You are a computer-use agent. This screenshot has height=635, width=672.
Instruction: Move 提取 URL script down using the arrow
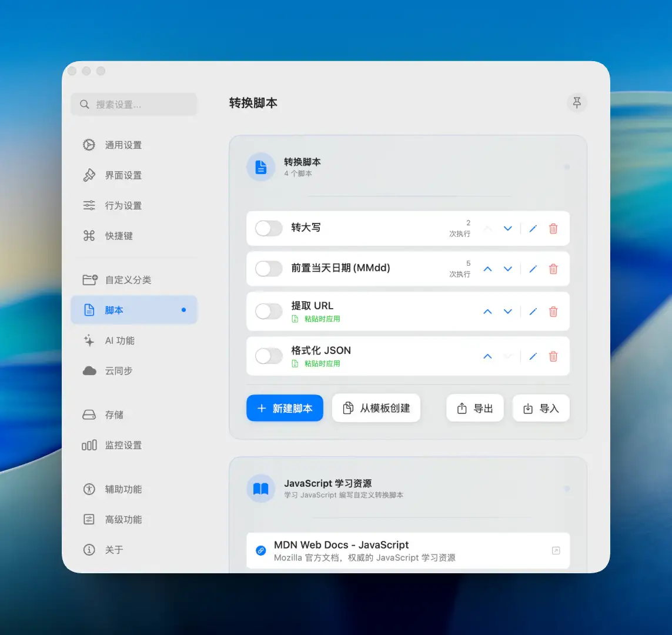click(508, 312)
